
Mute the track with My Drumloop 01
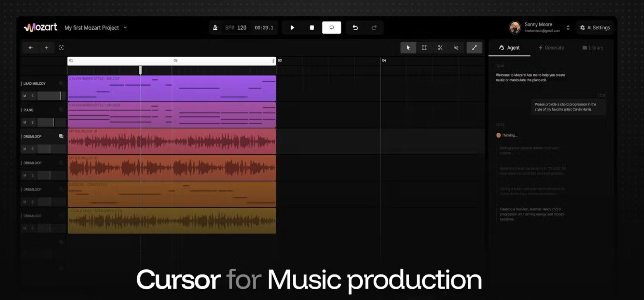[x=25, y=149]
